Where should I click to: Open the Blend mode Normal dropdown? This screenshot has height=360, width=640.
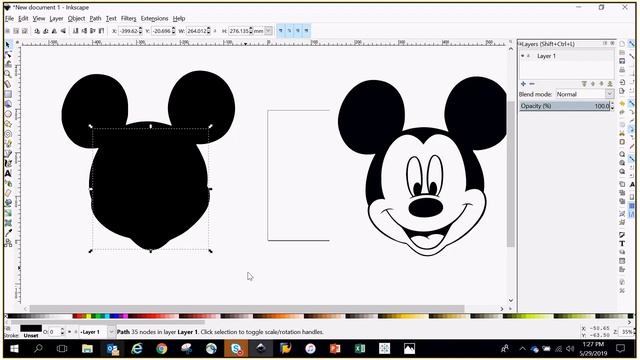585,94
